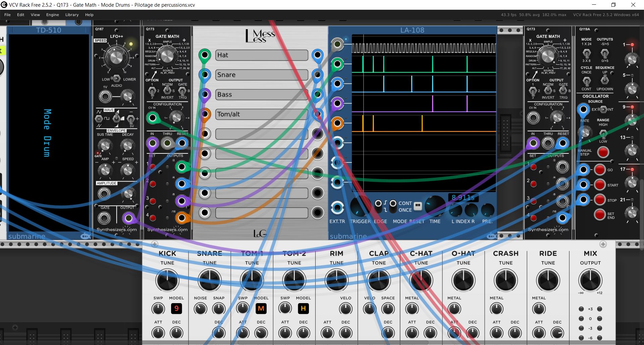The height and width of the screenshot is (345, 644).
Task: Toggle the NORM/INVERT switch on left Q173
Action: tap(167, 90)
